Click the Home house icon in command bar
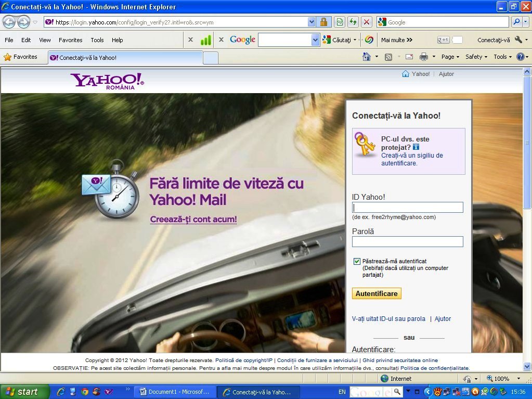This screenshot has height=399, width=532. point(367,57)
